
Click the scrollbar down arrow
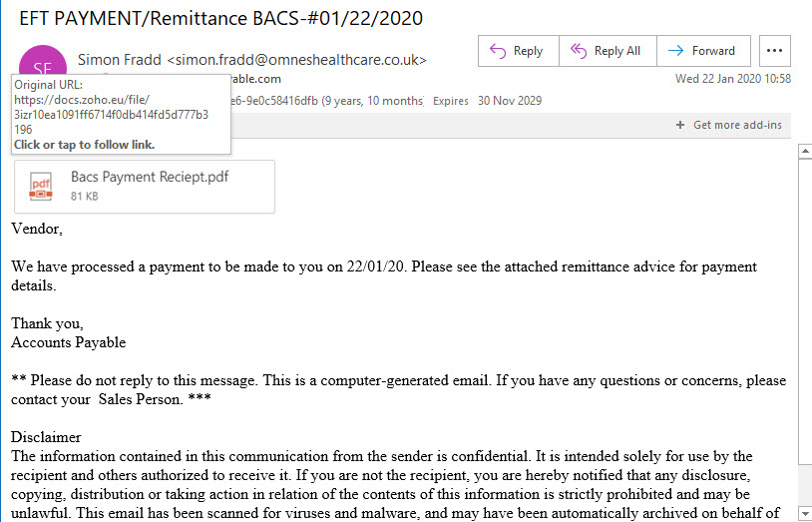click(x=805, y=512)
